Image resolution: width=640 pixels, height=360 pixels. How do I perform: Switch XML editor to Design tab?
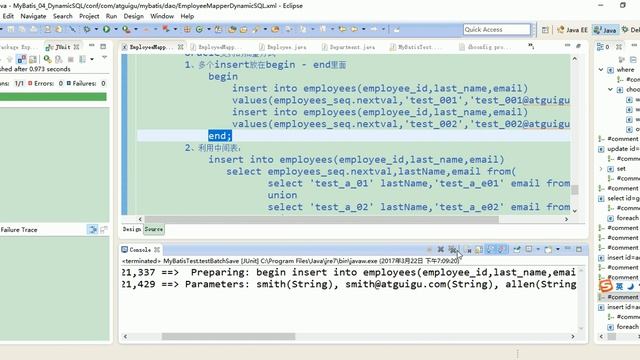[131, 229]
